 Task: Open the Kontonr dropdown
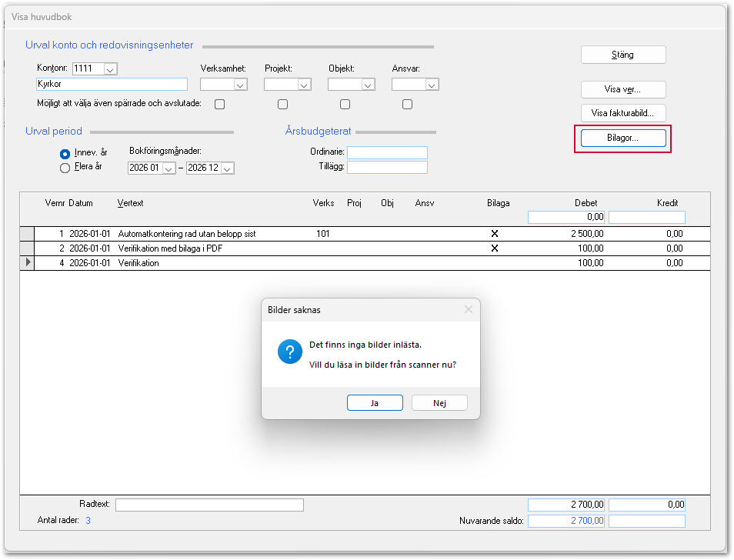point(110,69)
